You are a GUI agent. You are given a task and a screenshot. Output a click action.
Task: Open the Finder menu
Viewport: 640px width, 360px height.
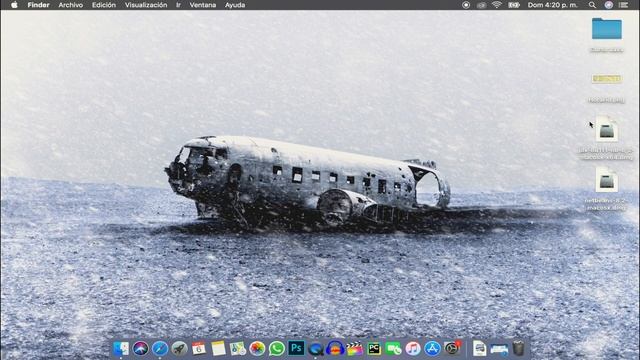coord(38,5)
